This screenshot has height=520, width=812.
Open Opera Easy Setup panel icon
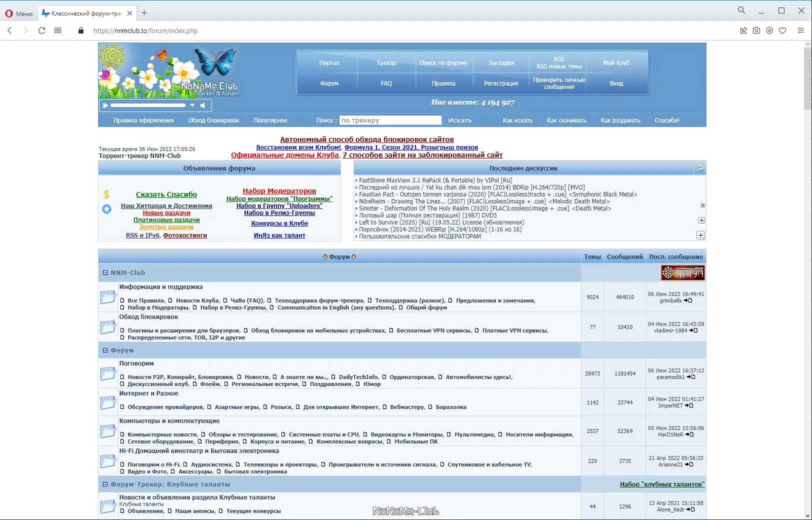[x=800, y=30]
